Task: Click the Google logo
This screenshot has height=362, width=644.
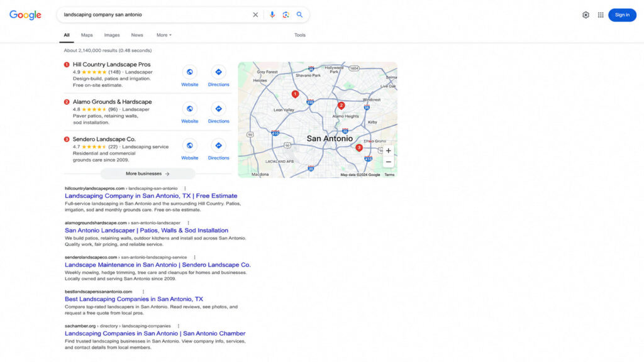Action: point(25,15)
